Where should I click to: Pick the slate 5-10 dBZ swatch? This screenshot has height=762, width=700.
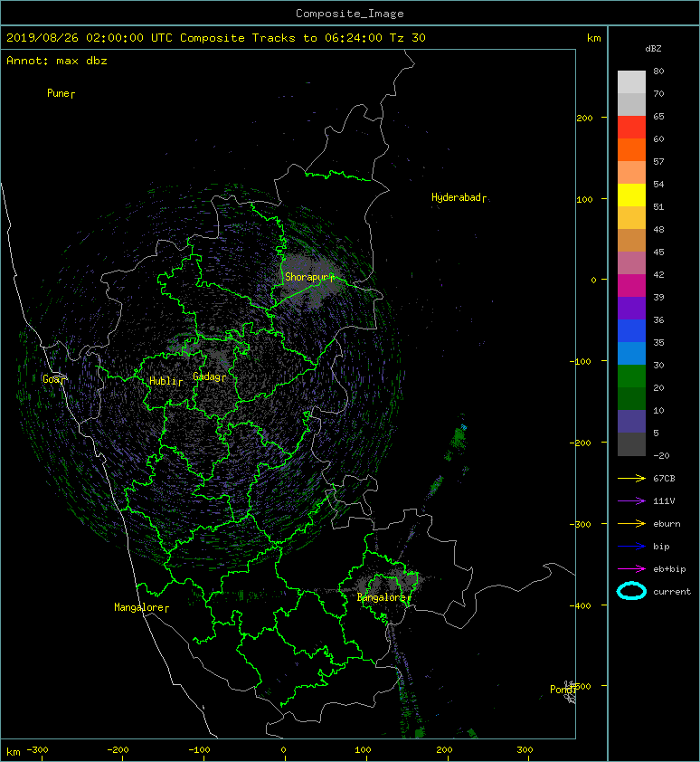point(631,422)
